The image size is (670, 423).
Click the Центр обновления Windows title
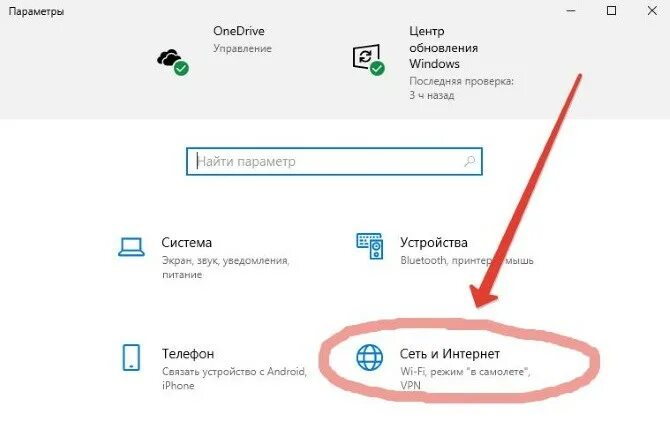[x=444, y=47]
